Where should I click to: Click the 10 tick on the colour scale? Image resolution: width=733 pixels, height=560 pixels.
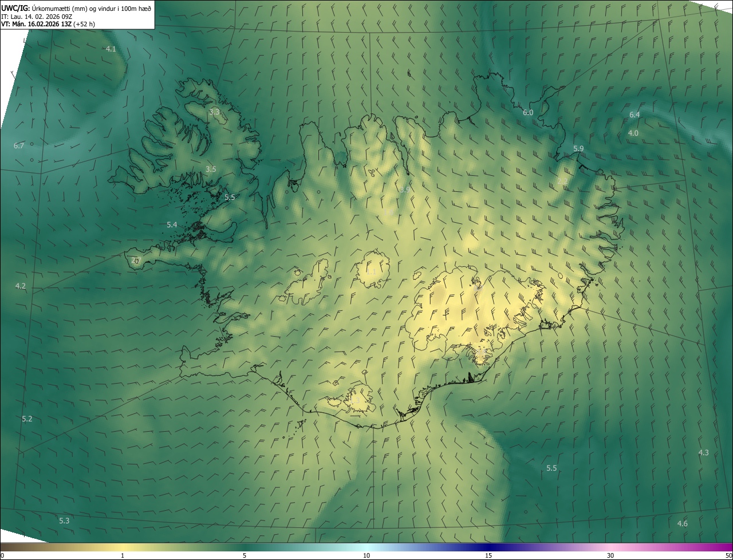pos(366,556)
